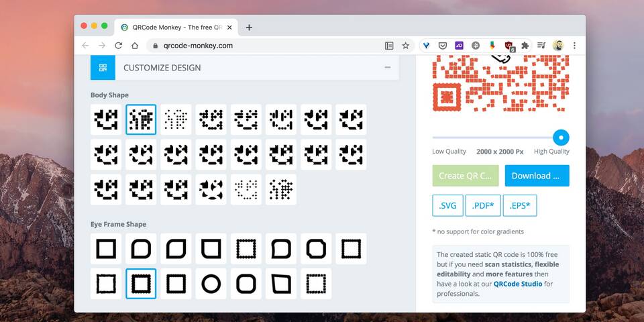Screen dimensions: 644x322
Task: Switch to the QRCode Monkey tab
Action: tap(176, 28)
